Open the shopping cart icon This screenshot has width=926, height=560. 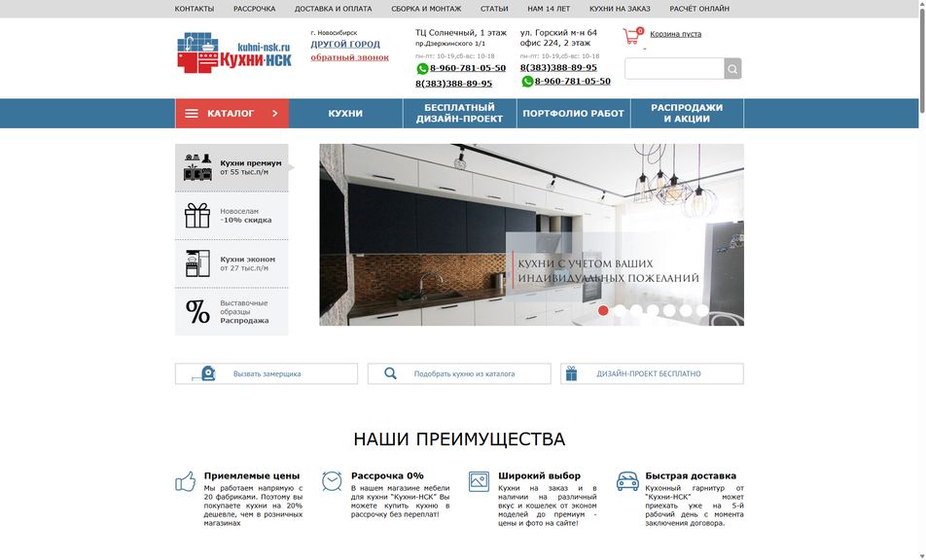click(x=632, y=35)
